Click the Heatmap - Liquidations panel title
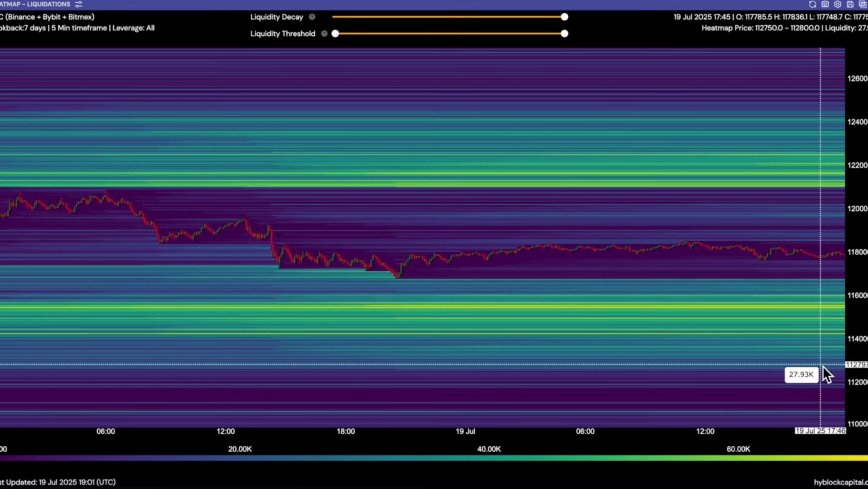Viewport: 868px width, 489px height. click(x=35, y=4)
